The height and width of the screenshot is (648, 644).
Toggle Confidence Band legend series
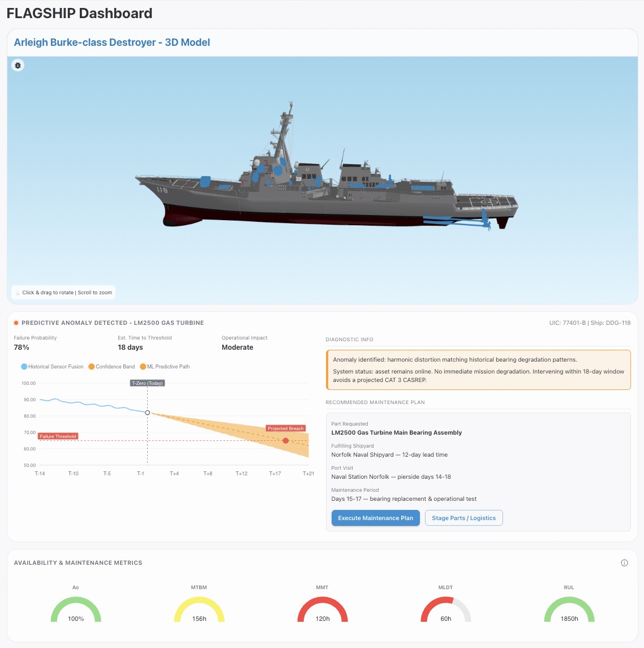point(111,367)
